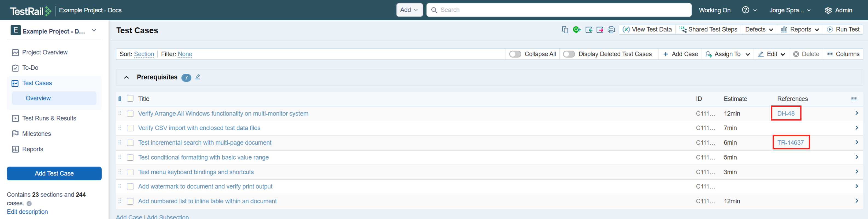Viewport: 868px width, 219px height.
Task: Click the Run Test button
Action: pyautogui.click(x=843, y=30)
